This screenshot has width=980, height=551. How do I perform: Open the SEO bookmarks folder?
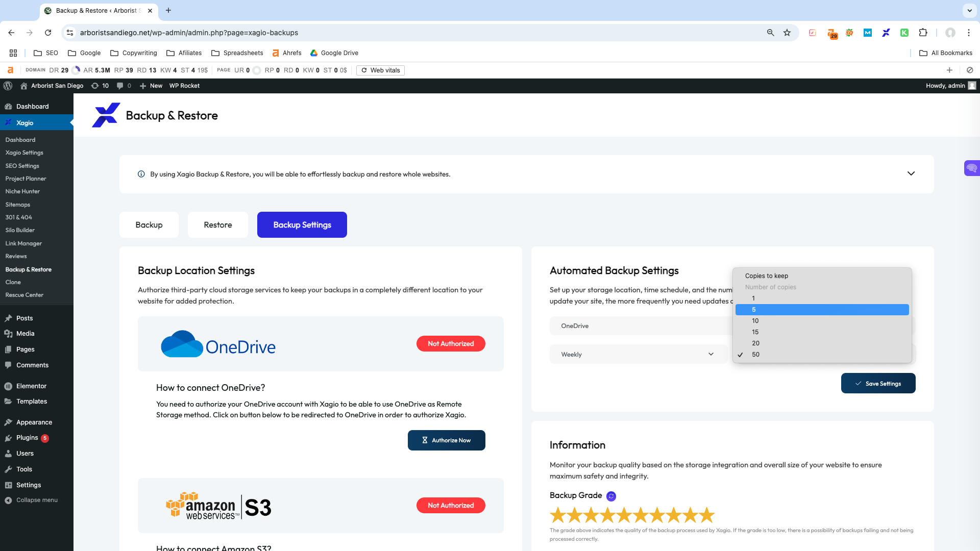(x=46, y=53)
